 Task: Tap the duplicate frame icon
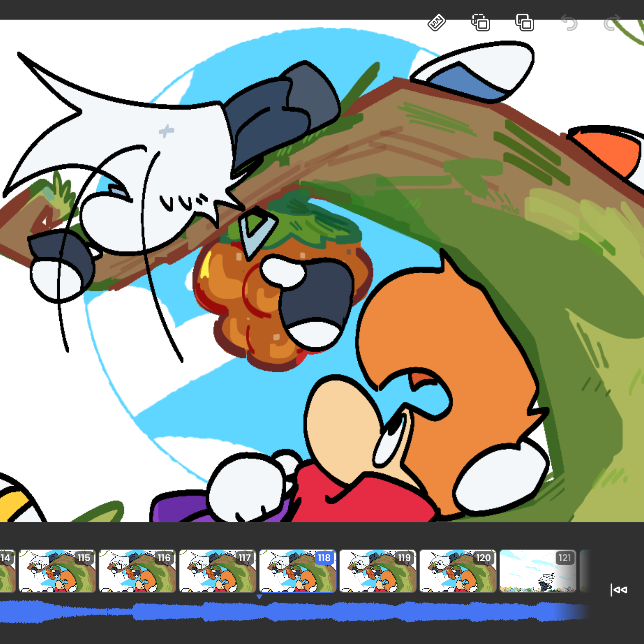pyautogui.click(x=525, y=23)
